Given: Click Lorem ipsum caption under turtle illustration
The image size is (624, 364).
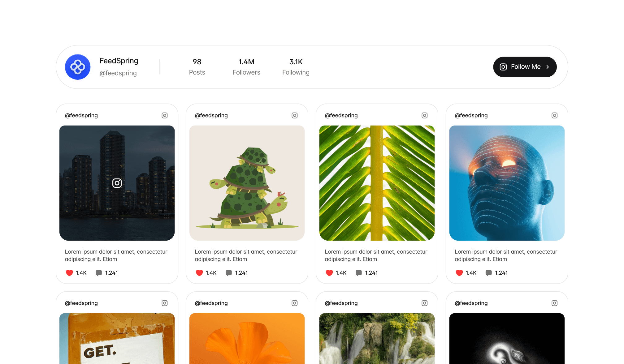Looking at the screenshot, I should [246, 255].
